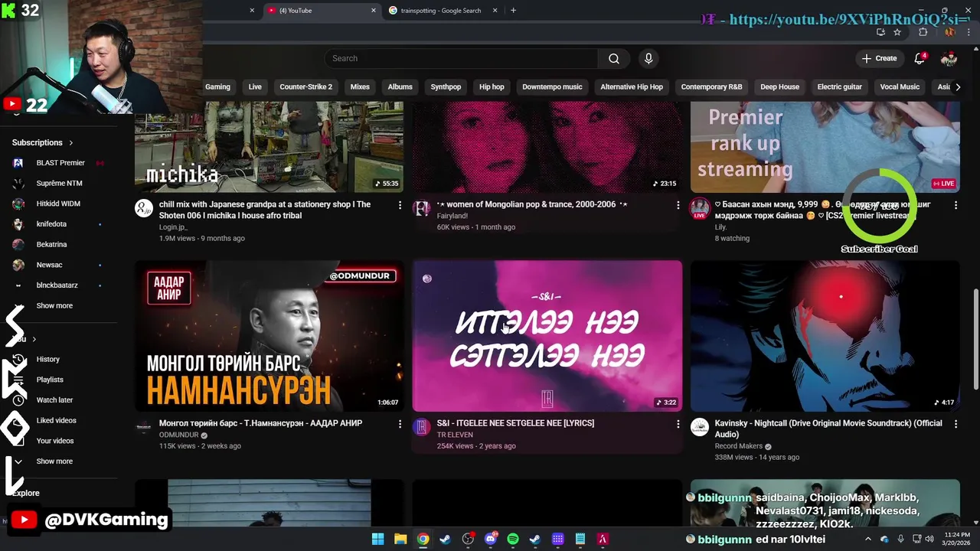Open the YouTube account avatar menu
The image size is (980, 551).
[949, 58]
